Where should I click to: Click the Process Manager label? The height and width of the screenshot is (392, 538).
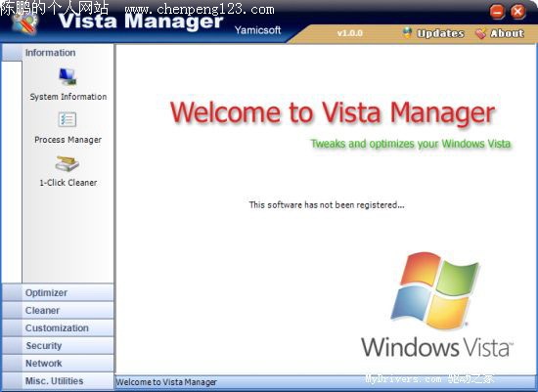[67, 140]
